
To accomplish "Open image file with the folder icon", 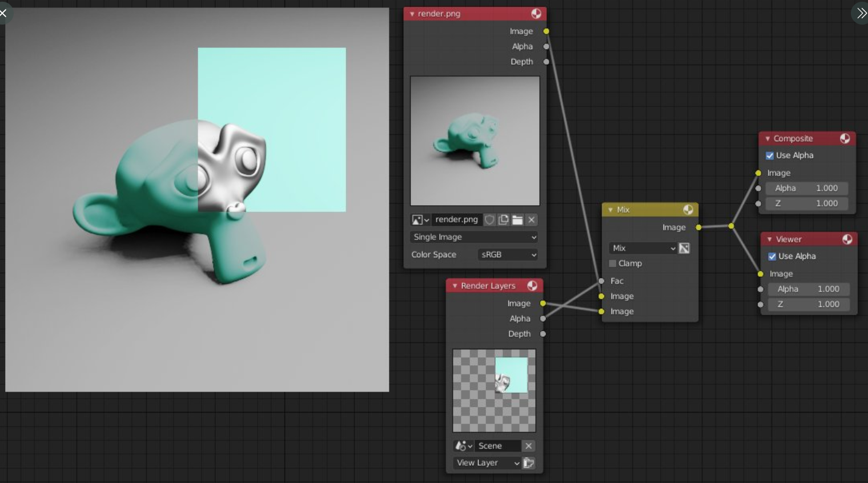I will coord(517,220).
